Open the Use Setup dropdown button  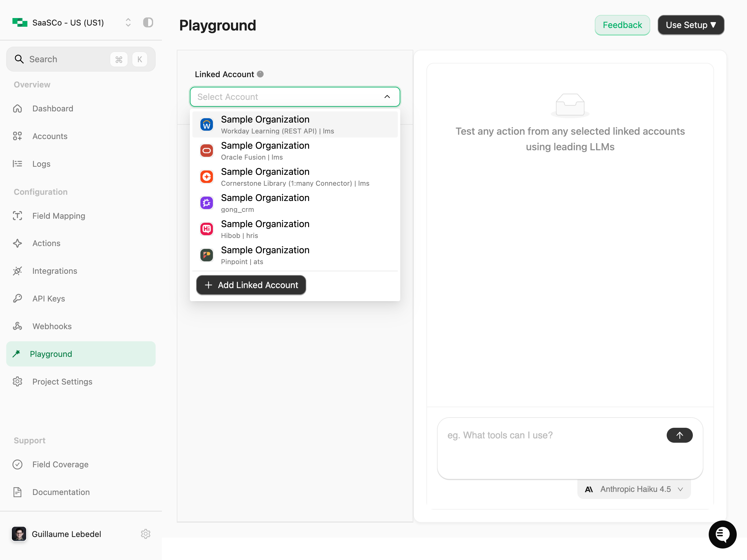(x=691, y=25)
